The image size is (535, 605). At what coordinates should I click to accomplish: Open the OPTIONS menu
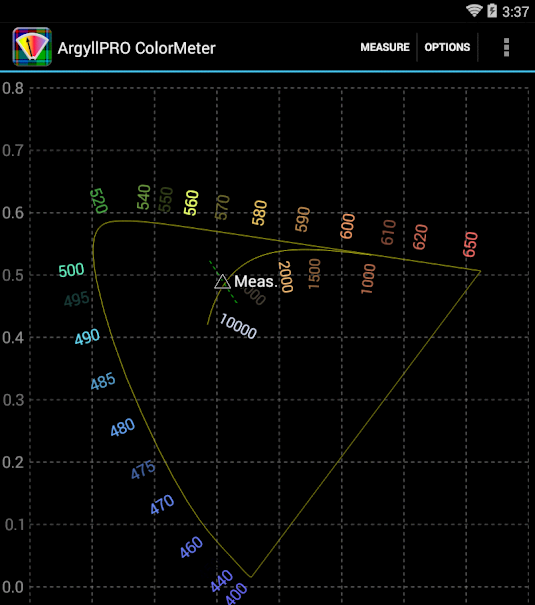pos(447,47)
